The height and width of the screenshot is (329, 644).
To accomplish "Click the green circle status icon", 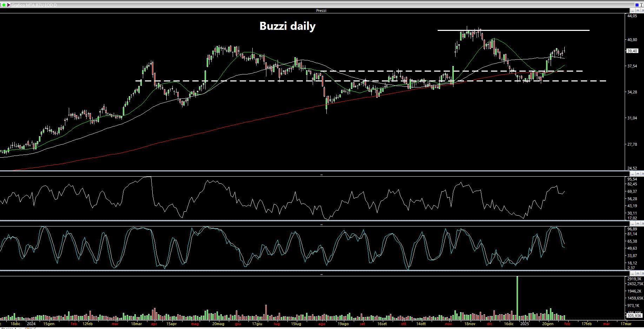I will pyautogui.click(x=4, y=5).
